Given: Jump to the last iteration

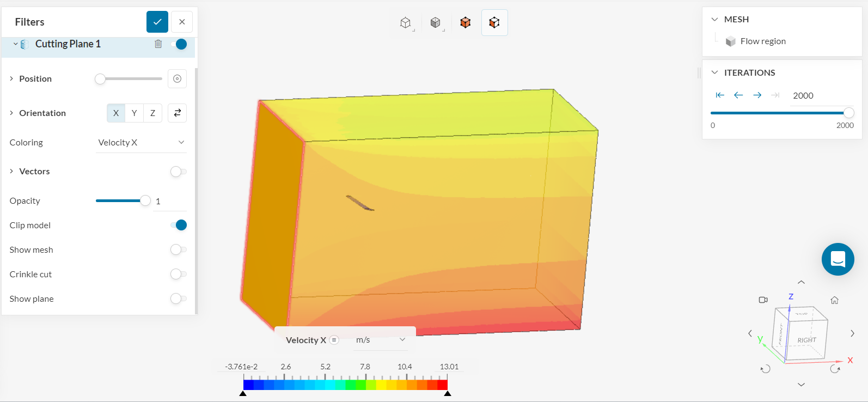Looking at the screenshot, I should tap(775, 95).
